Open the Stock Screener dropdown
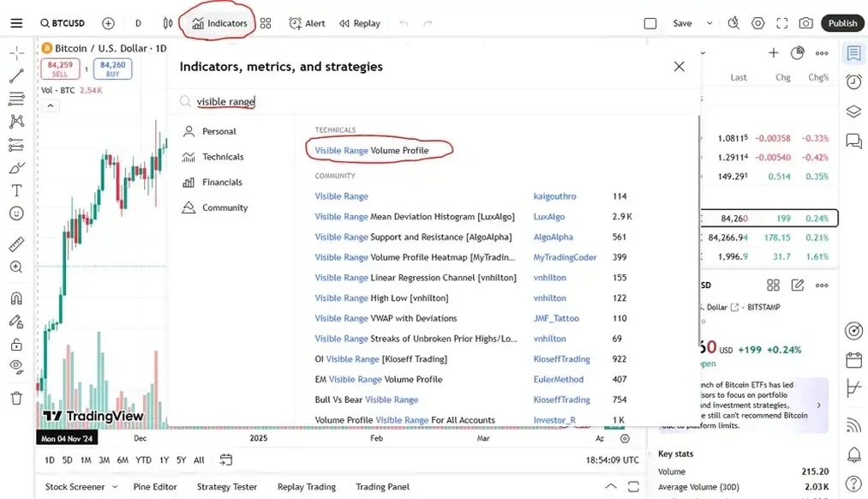Viewport: 868px width, 499px height. point(81,487)
